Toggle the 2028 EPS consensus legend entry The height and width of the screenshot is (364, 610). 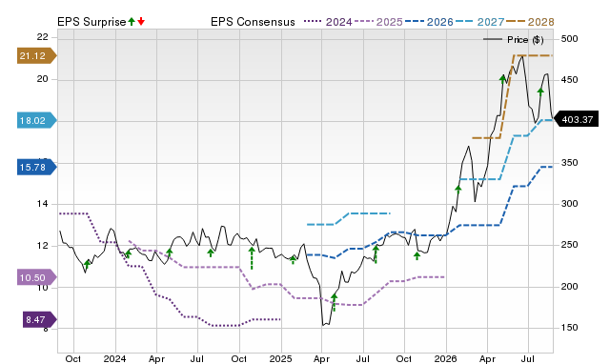[x=530, y=22]
